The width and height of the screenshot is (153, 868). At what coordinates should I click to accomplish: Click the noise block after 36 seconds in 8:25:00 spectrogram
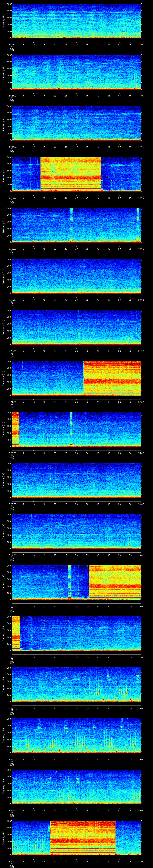(x=115, y=582)
